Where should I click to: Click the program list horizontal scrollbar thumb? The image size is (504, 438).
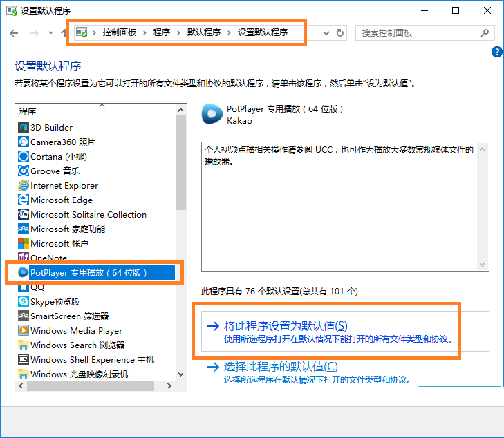[91, 385]
